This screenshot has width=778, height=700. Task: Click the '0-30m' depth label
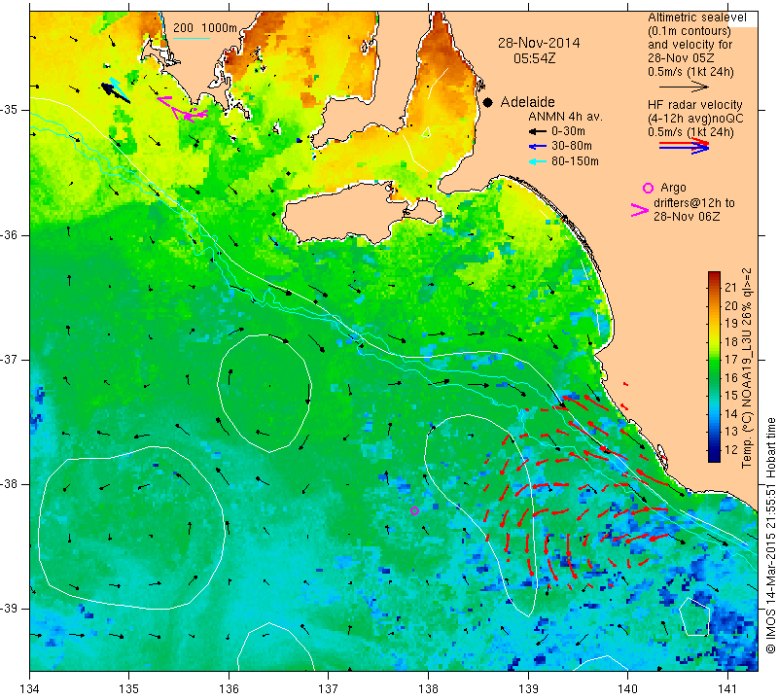568,132
